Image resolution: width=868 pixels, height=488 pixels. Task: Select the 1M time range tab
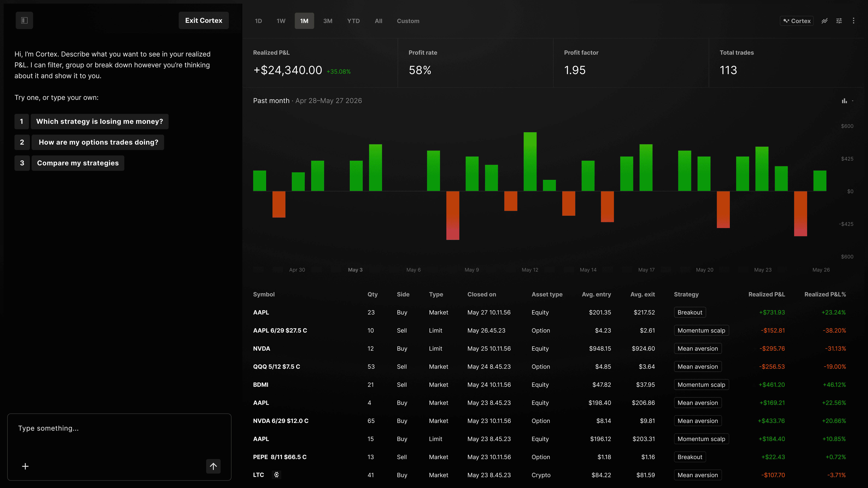(x=304, y=21)
